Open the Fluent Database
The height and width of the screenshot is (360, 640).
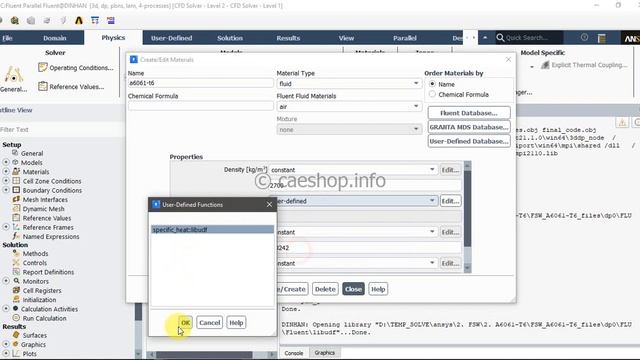(x=469, y=113)
